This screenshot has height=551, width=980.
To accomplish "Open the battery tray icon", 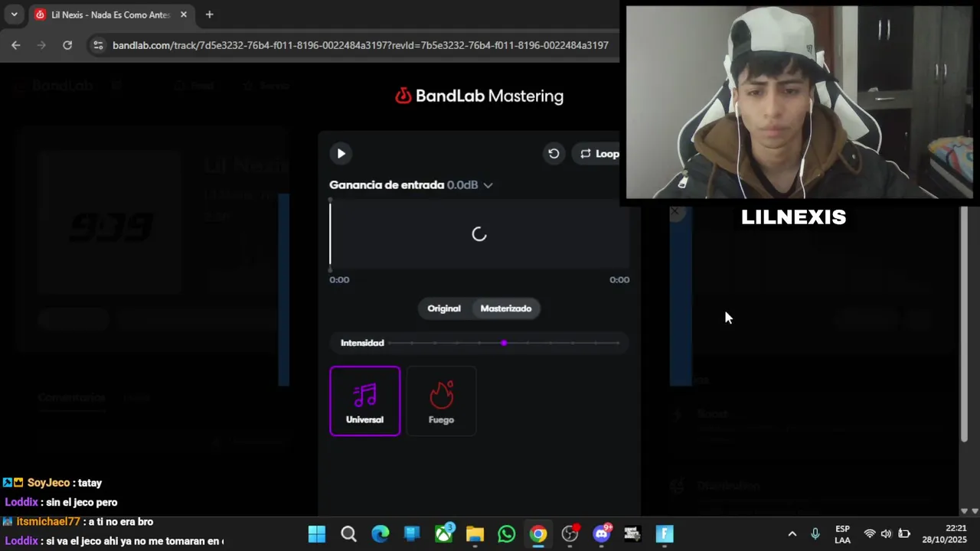I will [904, 534].
